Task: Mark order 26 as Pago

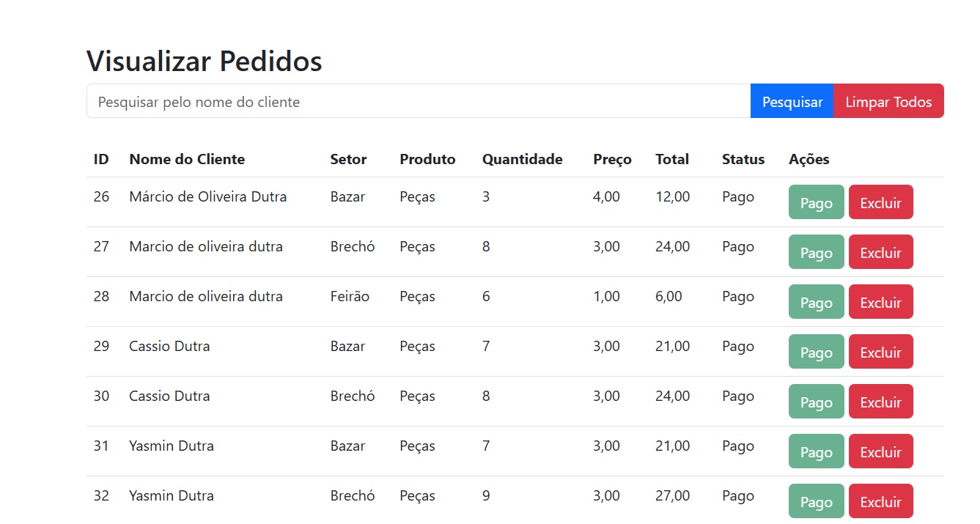Action: (816, 202)
